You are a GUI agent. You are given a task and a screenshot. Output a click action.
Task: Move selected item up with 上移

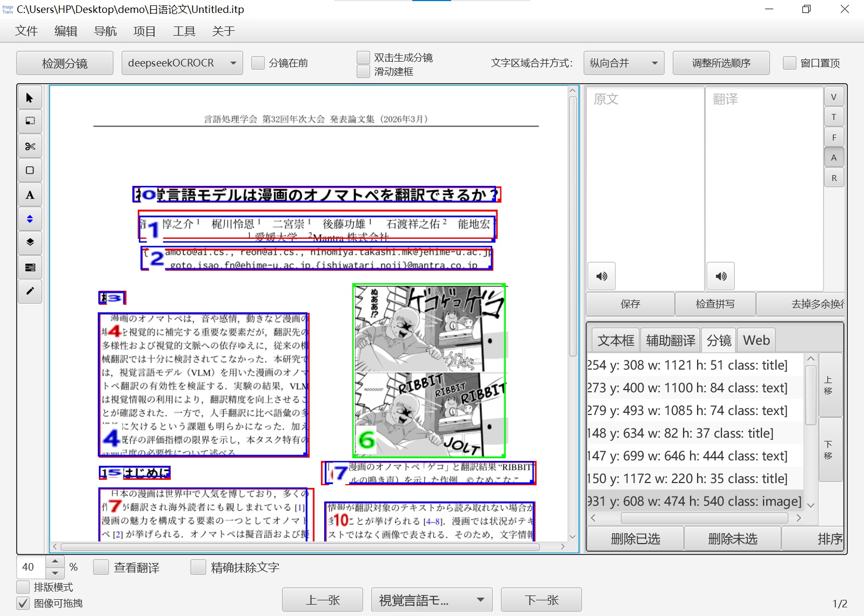pos(830,385)
